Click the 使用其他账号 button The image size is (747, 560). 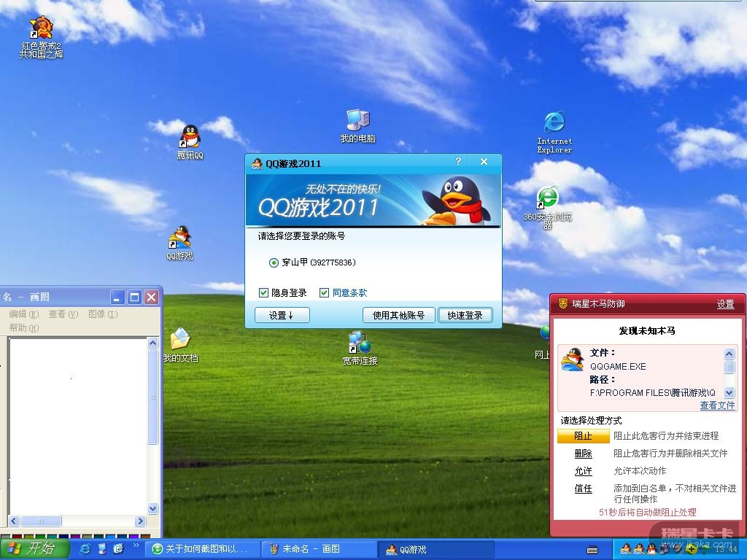[x=398, y=315]
